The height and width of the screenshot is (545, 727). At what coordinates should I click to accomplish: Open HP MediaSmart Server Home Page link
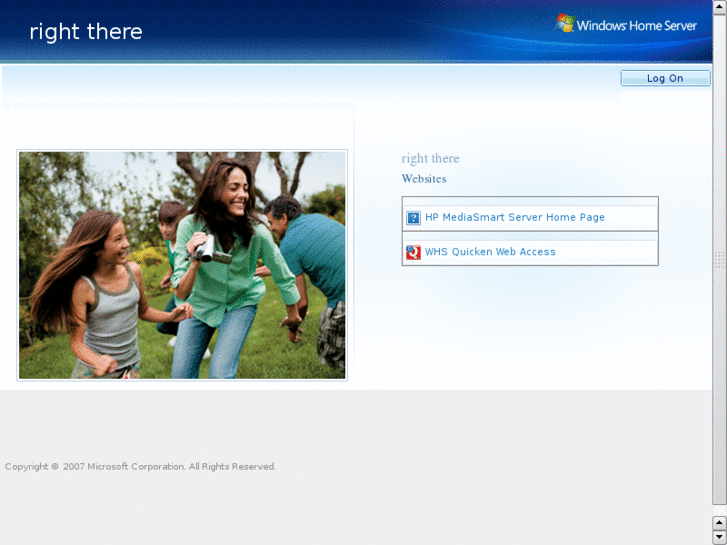coord(515,217)
